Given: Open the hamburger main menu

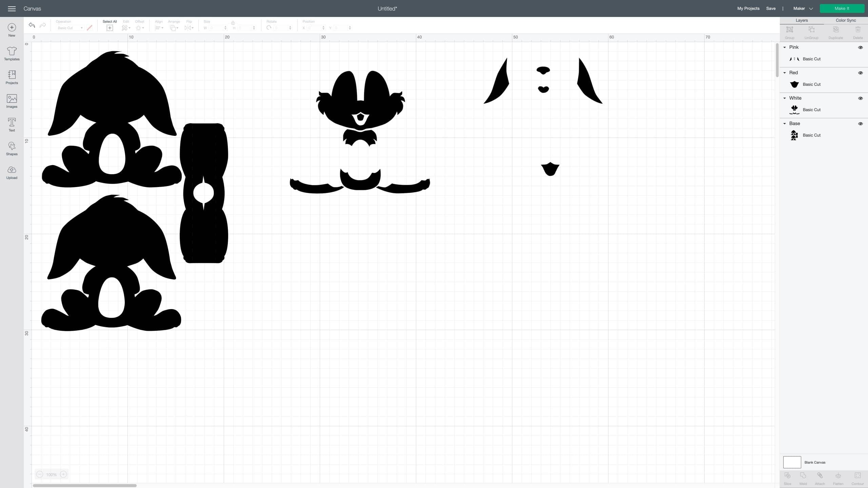Looking at the screenshot, I should click(x=12, y=8).
